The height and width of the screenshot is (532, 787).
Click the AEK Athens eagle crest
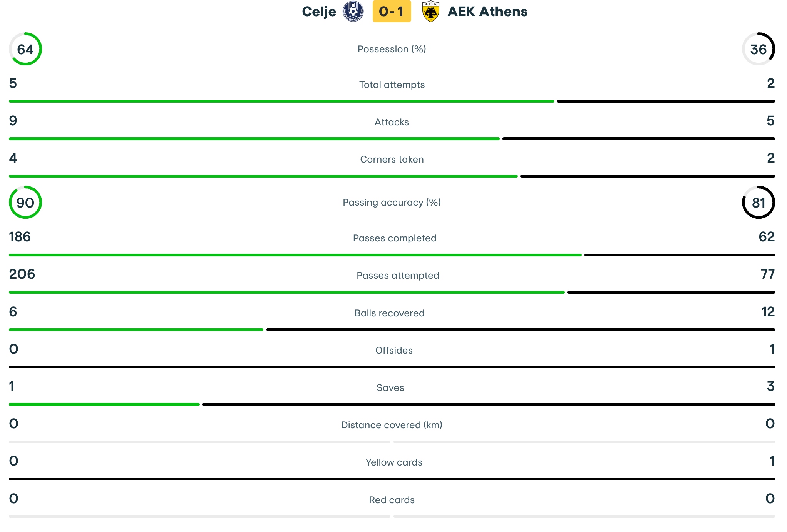[430, 12]
